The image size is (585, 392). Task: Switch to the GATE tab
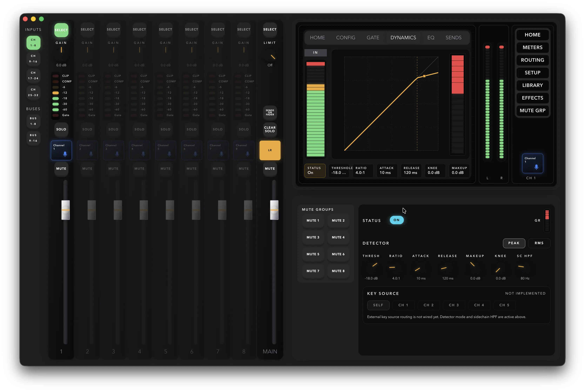click(x=373, y=38)
